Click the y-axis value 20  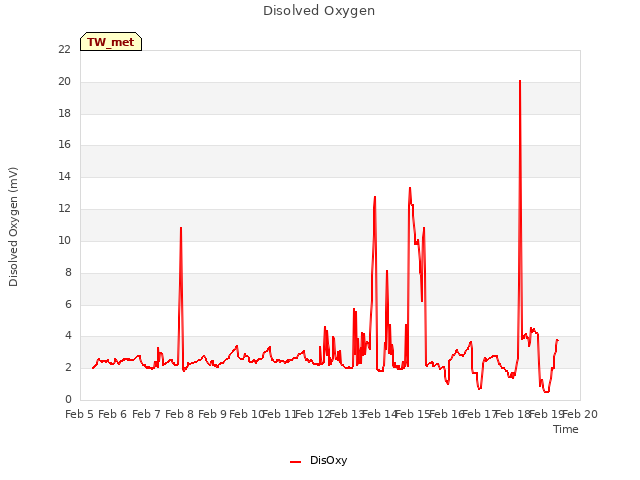[64, 82]
